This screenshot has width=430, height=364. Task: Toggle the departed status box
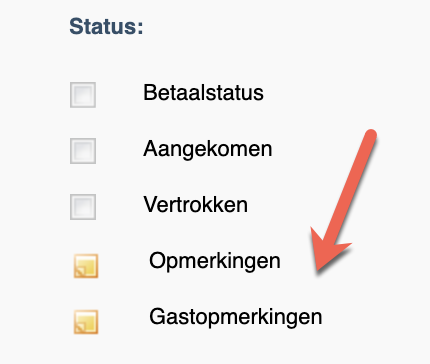tap(83, 207)
